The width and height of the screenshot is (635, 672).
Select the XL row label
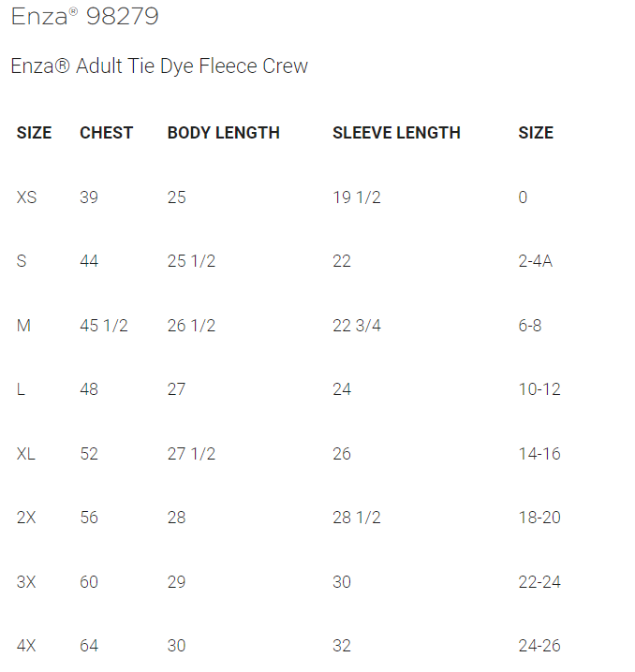(x=25, y=454)
